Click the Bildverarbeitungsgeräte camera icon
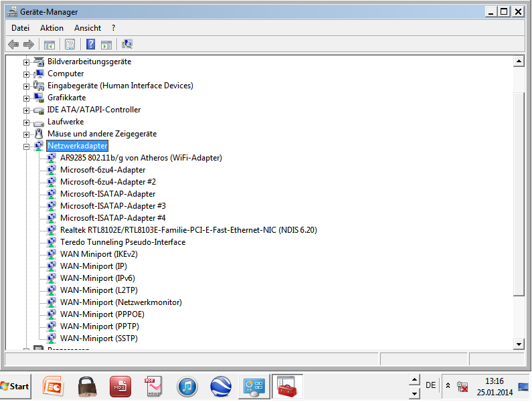Image resolution: width=532 pixels, height=402 pixels. point(39,62)
